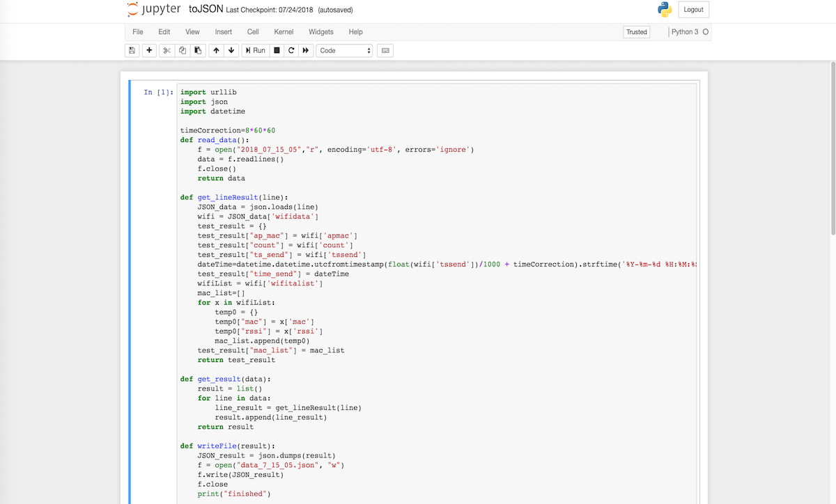Click the 'def writeFile(result):' line
Screen dimensions: 836x504
point(228,446)
